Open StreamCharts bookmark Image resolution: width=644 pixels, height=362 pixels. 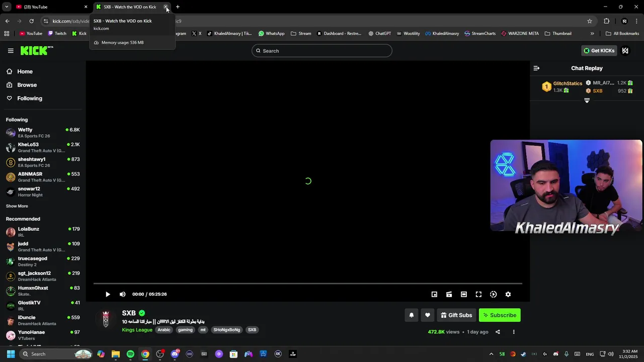point(480,34)
